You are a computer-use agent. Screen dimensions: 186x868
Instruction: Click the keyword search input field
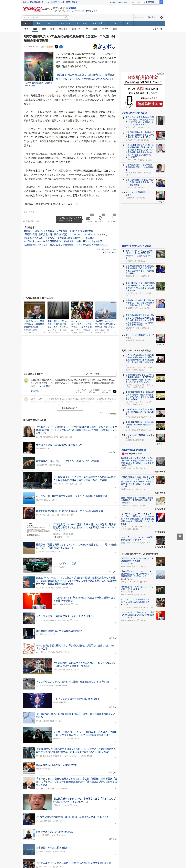tap(44, 17)
